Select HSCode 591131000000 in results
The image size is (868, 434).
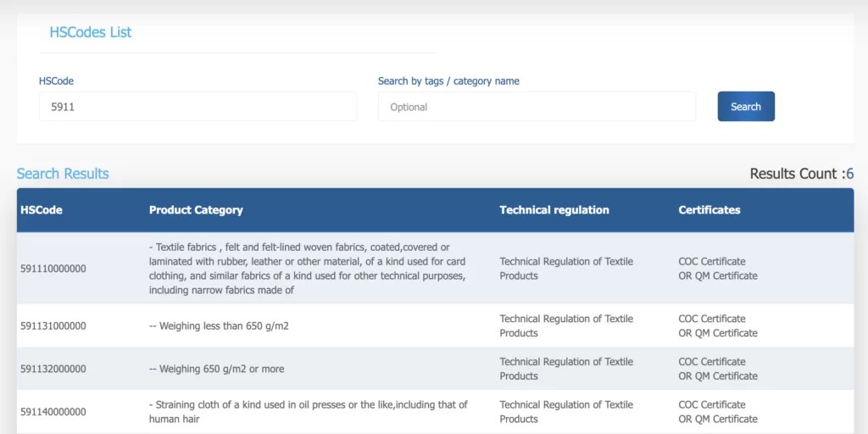pos(53,326)
